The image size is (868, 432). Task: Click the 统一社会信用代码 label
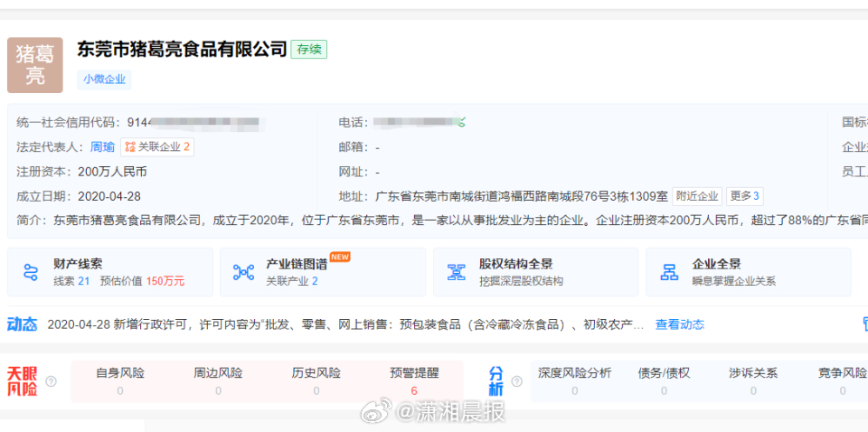68,122
